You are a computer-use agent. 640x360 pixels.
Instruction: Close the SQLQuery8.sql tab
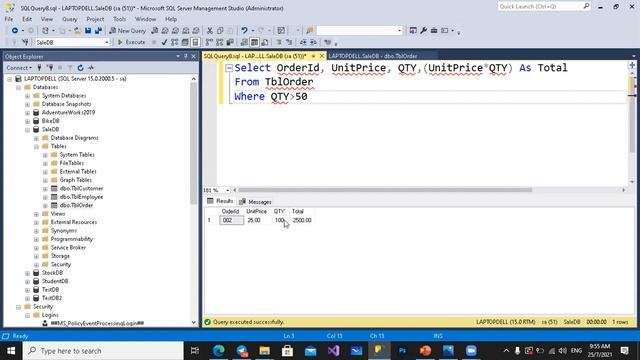(x=322, y=56)
